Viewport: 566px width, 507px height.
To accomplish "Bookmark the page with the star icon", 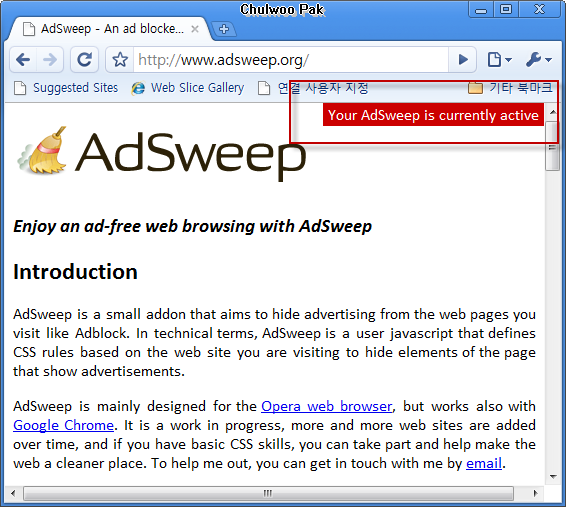I will tap(120, 60).
